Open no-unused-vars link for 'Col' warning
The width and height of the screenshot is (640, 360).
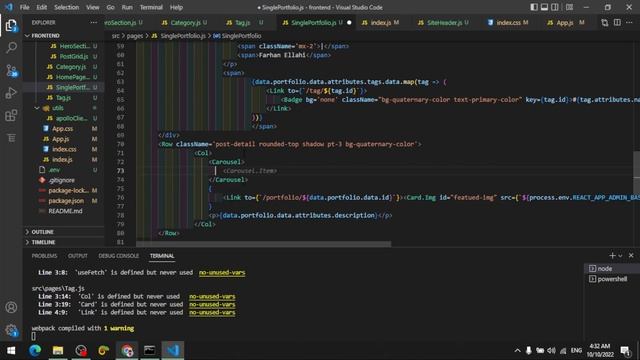point(212,297)
